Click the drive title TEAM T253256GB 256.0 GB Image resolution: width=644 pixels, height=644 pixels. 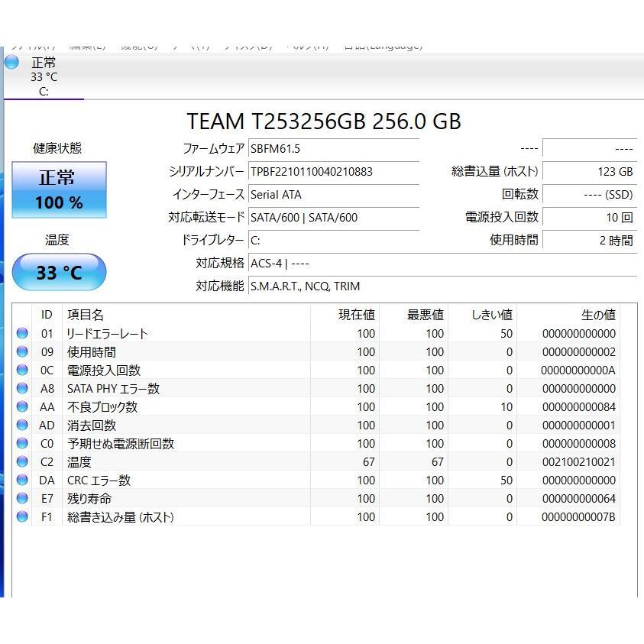coord(324,121)
